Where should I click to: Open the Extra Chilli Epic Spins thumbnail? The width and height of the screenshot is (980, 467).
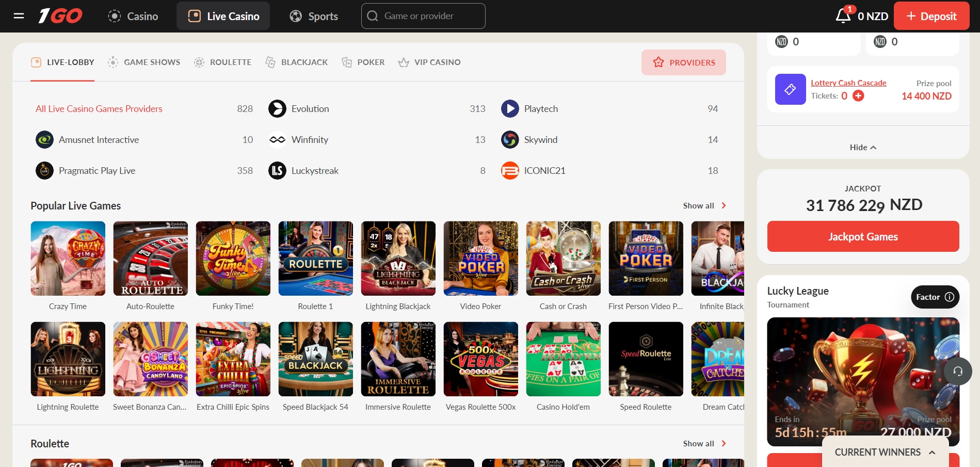click(233, 359)
